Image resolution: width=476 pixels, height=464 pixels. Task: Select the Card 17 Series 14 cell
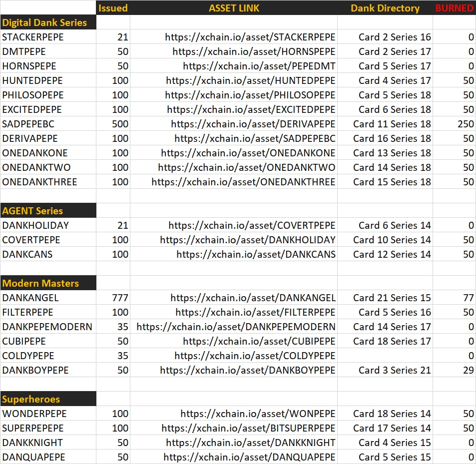coord(385,428)
